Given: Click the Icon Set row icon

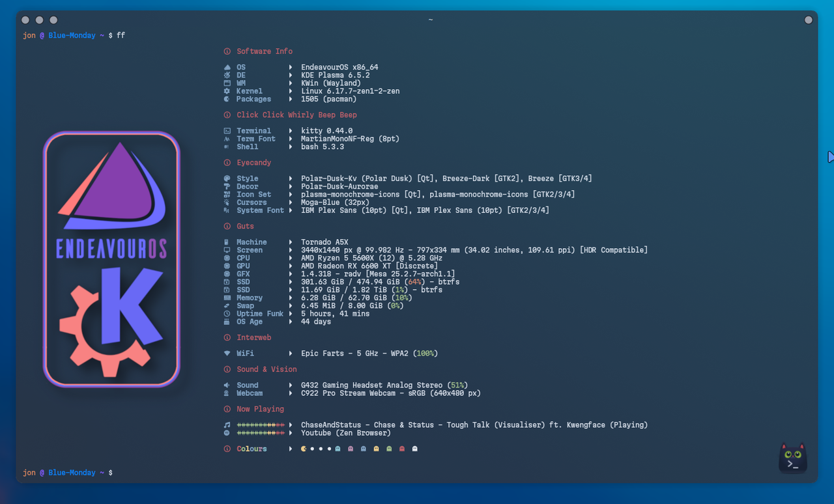Looking at the screenshot, I should 227,195.
